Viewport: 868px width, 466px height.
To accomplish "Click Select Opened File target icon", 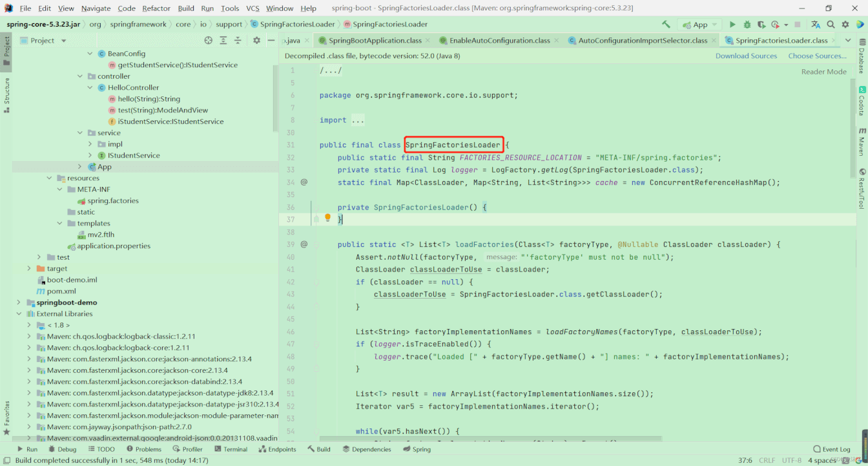I will point(209,40).
